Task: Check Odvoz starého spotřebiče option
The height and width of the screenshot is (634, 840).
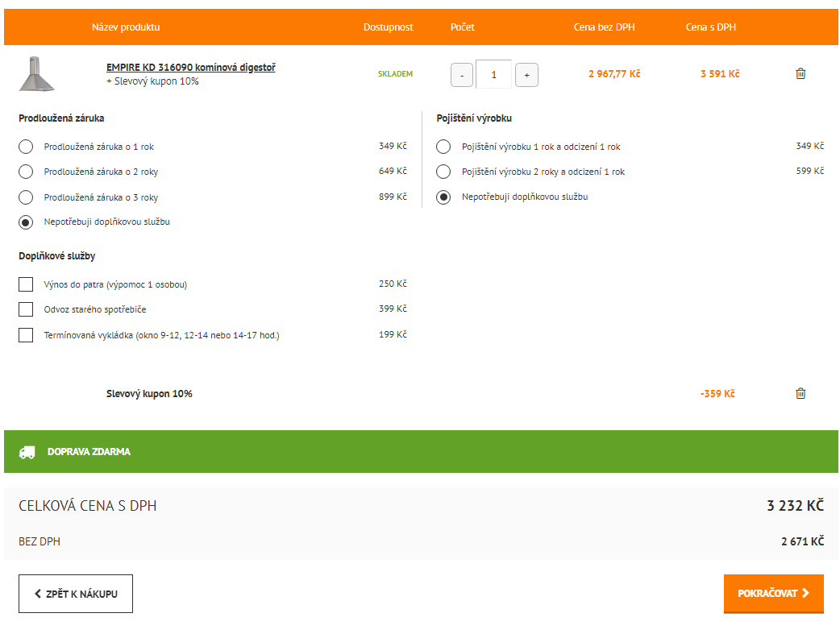Action: [26, 309]
